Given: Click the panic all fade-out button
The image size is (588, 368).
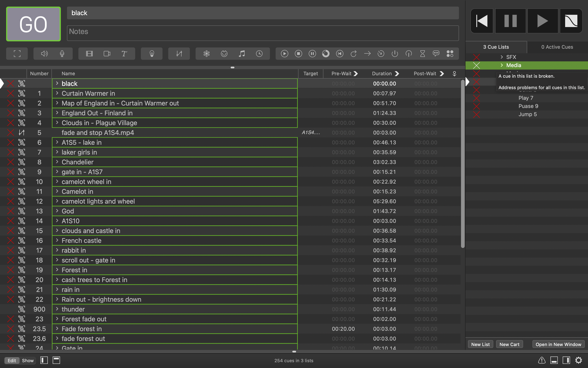Looking at the screenshot, I should point(571,21).
